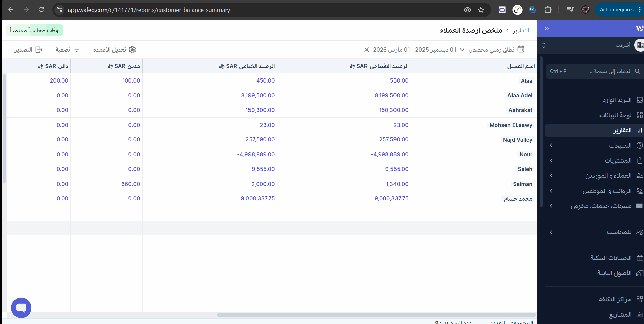Open the browser extensions puzzle icon
Screen dimensions: 644x324
tap(548, 10)
